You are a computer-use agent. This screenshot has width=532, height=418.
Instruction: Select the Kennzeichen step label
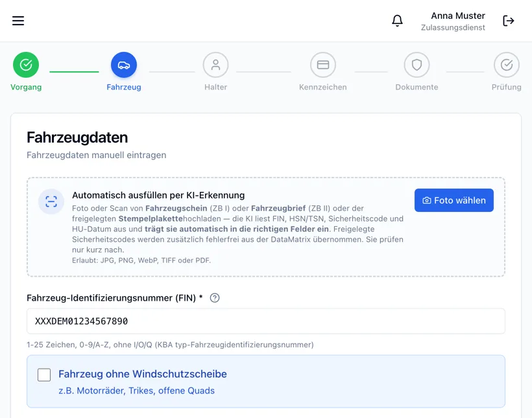[323, 87]
